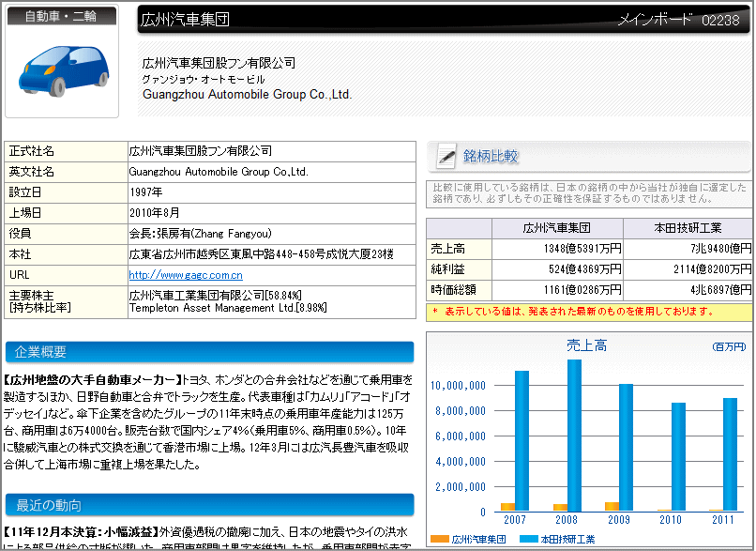This screenshot has width=756, height=551.
Task: Select shareholder Templeton Asset Management Ltd.[8.98%]
Action: point(228,308)
